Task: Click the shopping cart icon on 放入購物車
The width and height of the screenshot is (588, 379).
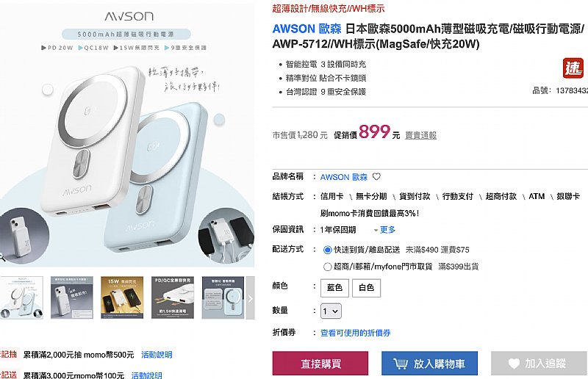Action: (x=400, y=364)
